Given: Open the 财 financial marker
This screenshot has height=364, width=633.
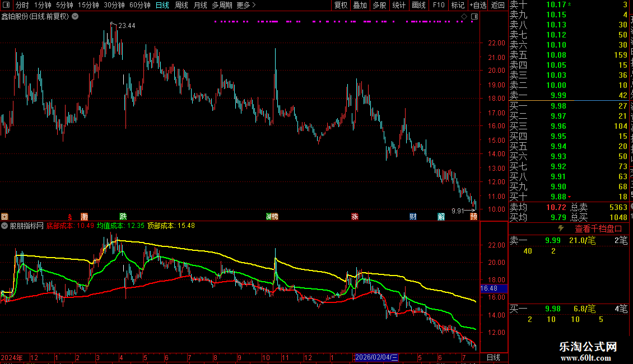Looking at the screenshot, I should tap(413, 217).
